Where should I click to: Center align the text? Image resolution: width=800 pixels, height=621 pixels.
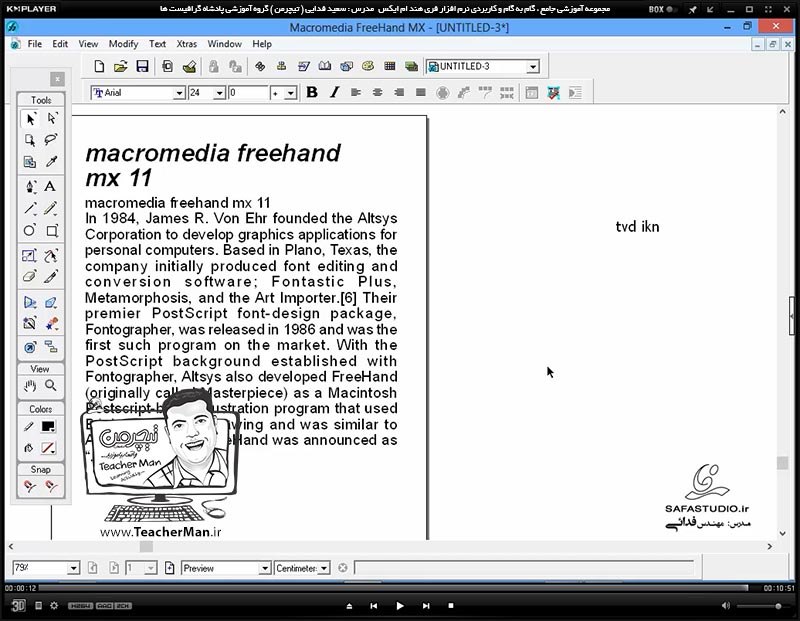378,92
